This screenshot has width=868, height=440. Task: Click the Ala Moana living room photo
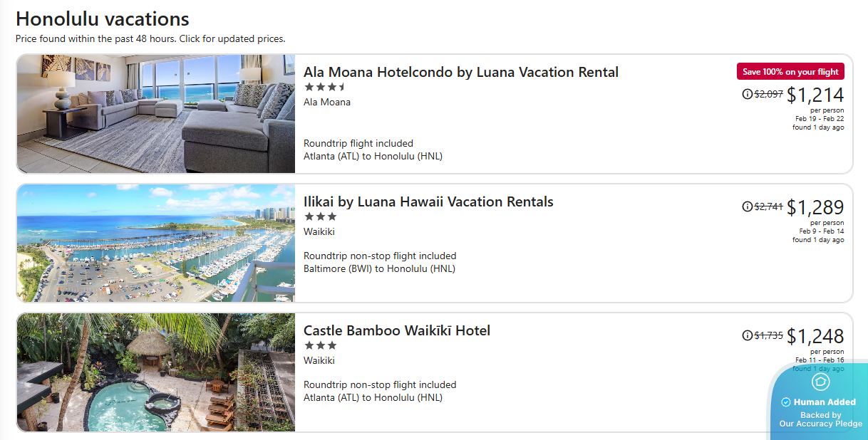coord(156,114)
